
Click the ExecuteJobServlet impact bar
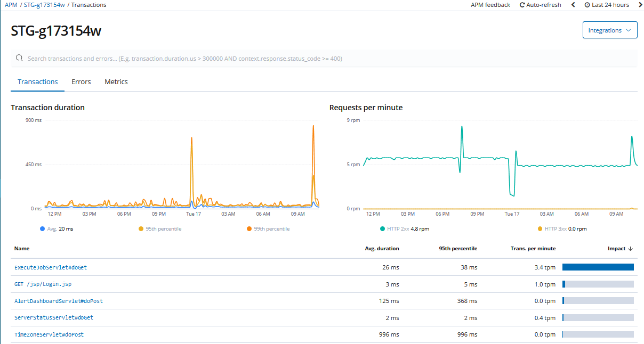click(x=598, y=267)
